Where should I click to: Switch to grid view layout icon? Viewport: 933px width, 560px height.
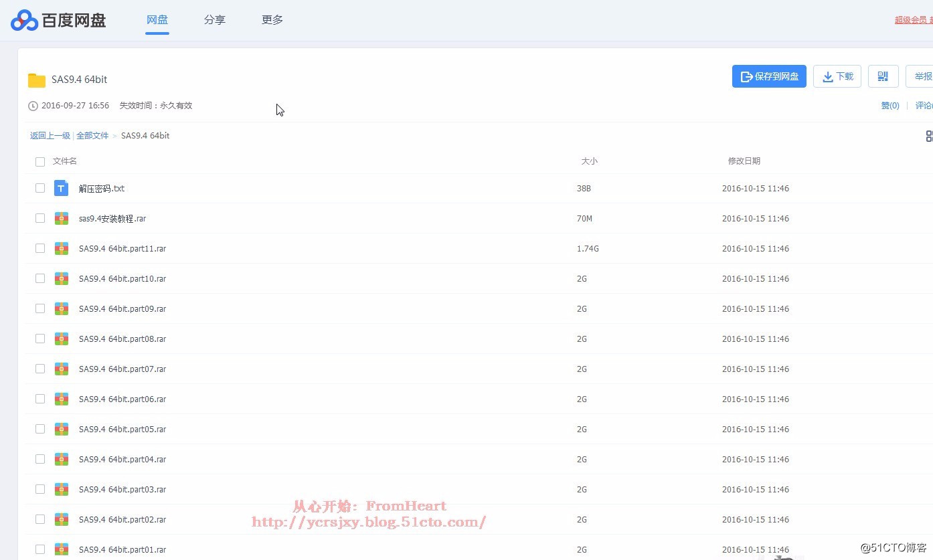[x=929, y=136]
